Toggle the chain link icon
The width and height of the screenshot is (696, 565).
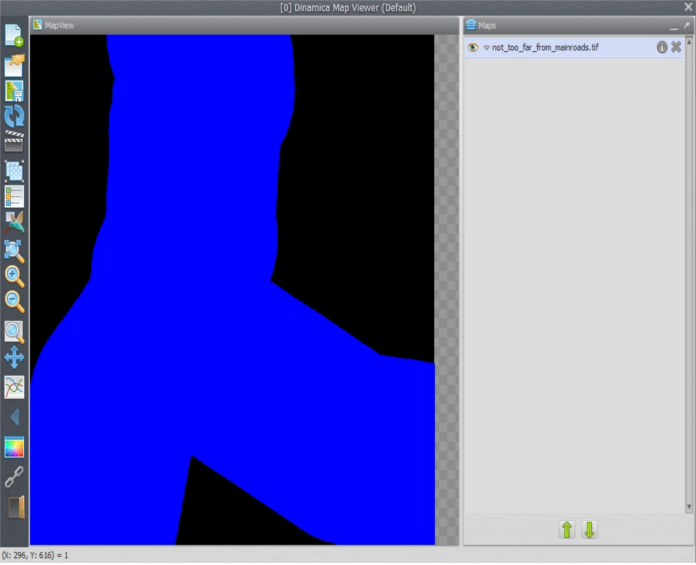pyautogui.click(x=14, y=477)
